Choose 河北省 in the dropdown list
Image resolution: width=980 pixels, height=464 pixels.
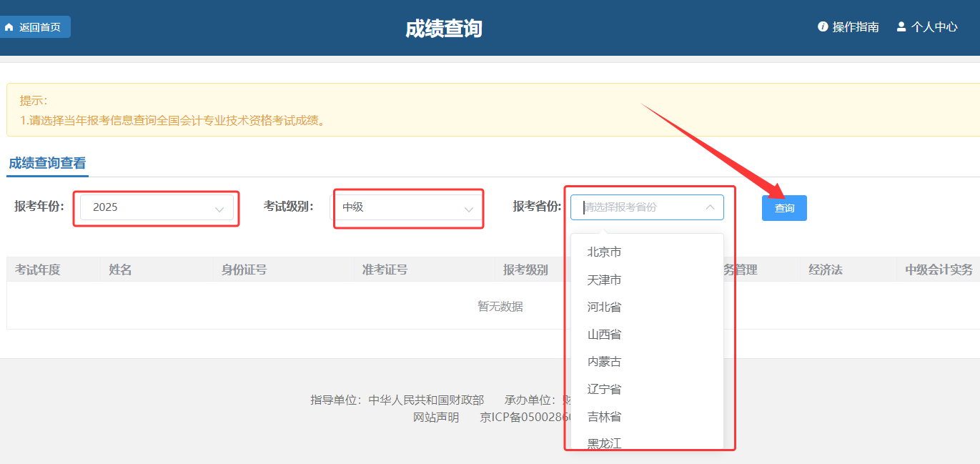(604, 307)
